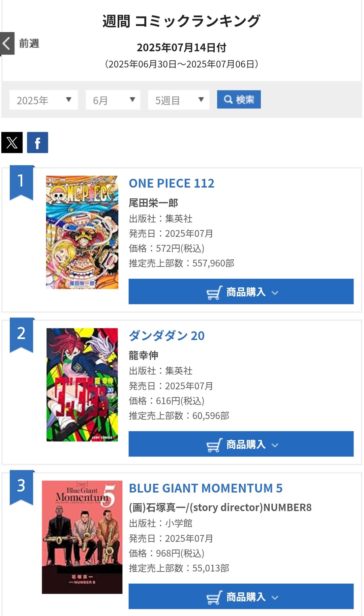The width and height of the screenshot is (364, 616).
Task: Click cart icon for ONE PIECE 112
Action: tap(214, 292)
